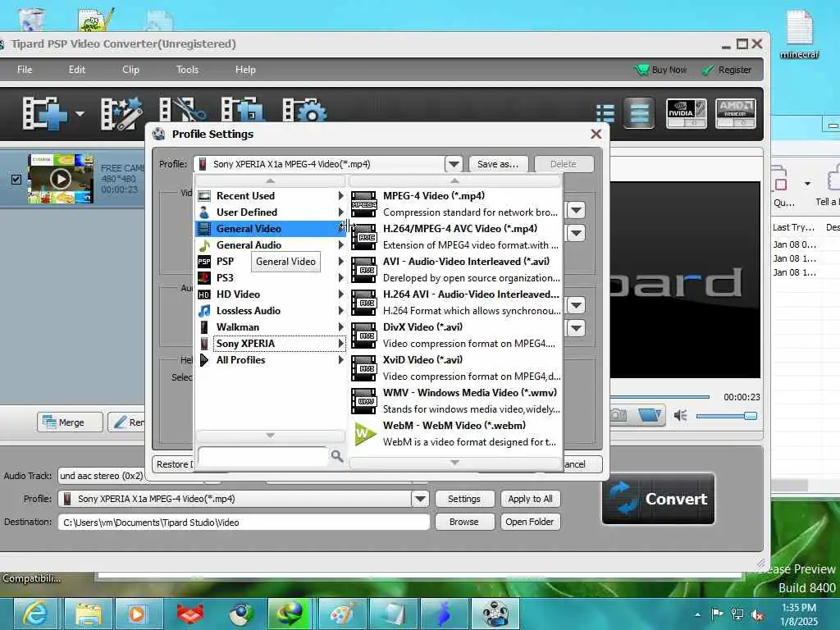Image resolution: width=840 pixels, height=630 pixels.
Task: Select Sony XPERIA category
Action: tap(271, 344)
